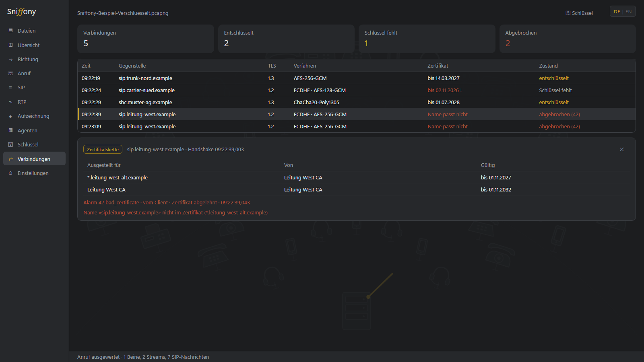Select the Abgebrochen summary card
This screenshot has width=644, height=362.
(x=568, y=39)
